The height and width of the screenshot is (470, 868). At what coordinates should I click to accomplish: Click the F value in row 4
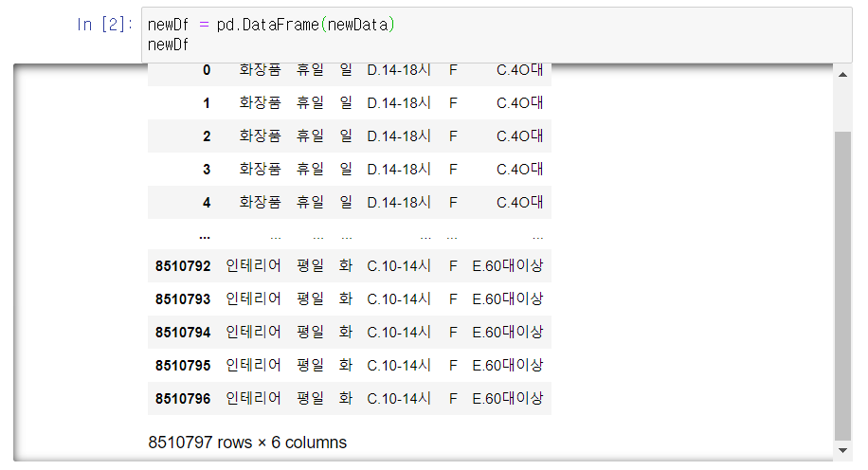click(453, 203)
